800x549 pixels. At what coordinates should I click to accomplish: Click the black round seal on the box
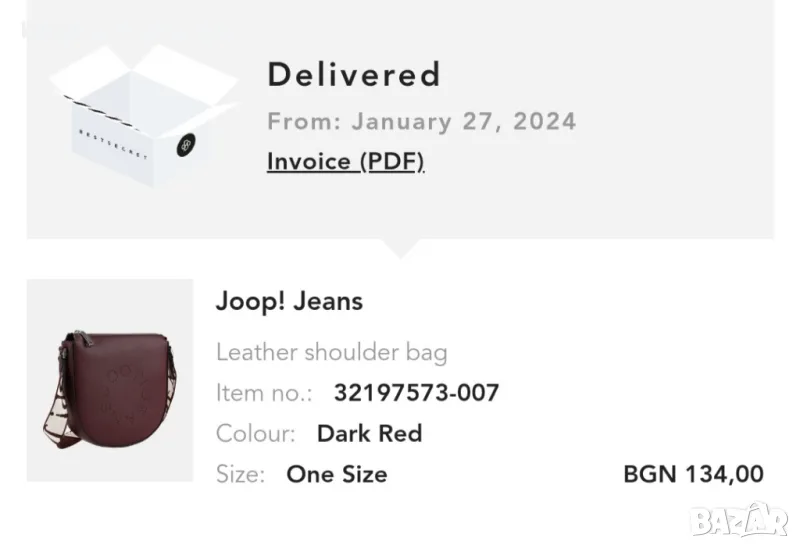[x=184, y=147]
